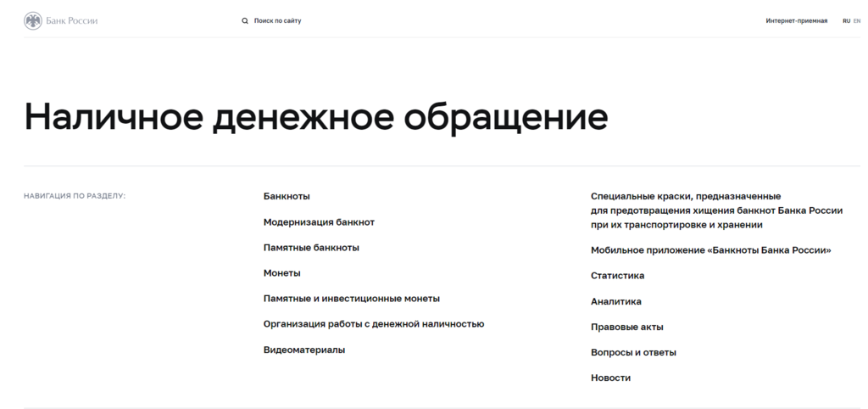Switch language to RU
Screen dimensions: 868x409
click(x=846, y=20)
